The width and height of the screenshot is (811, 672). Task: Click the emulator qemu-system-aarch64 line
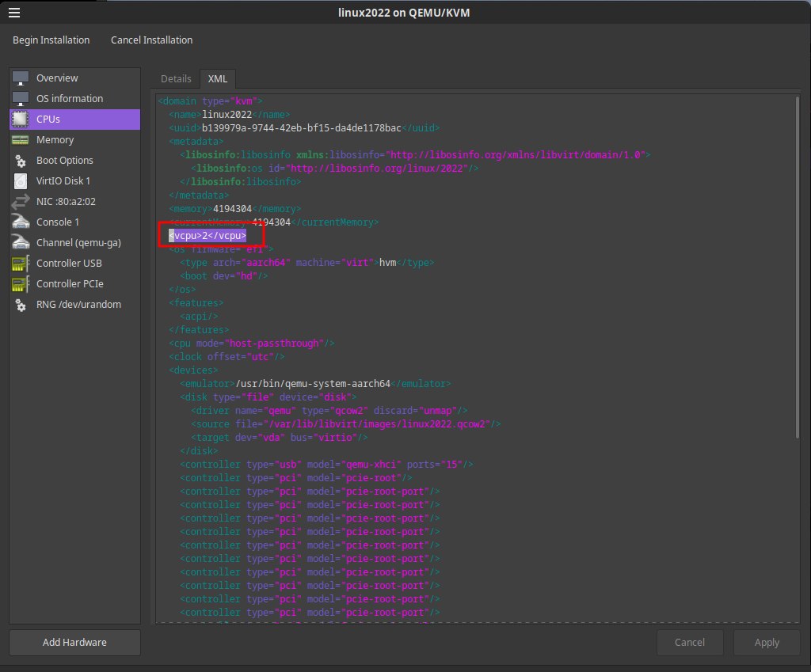point(315,383)
